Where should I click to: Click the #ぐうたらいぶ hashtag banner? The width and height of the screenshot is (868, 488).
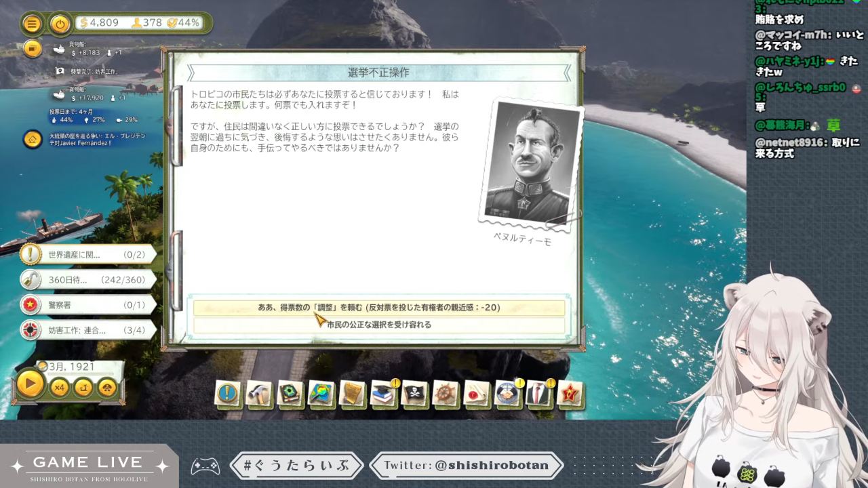[296, 465]
